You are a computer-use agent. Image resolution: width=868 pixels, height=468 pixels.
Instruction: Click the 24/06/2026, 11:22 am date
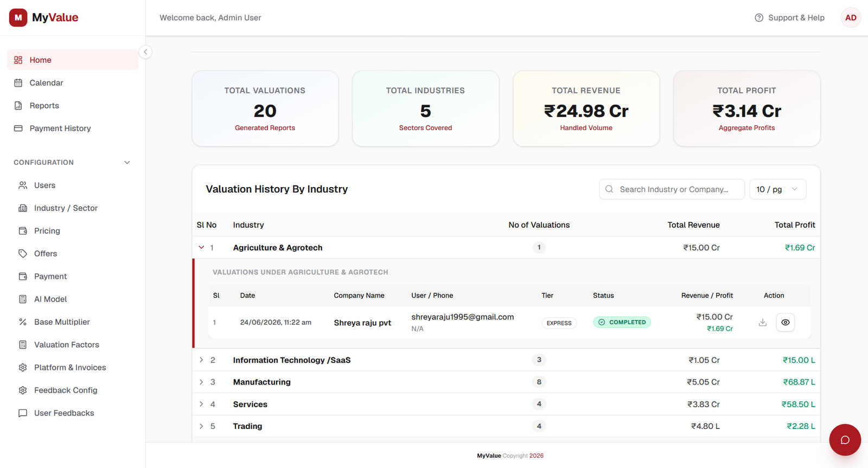coord(276,322)
